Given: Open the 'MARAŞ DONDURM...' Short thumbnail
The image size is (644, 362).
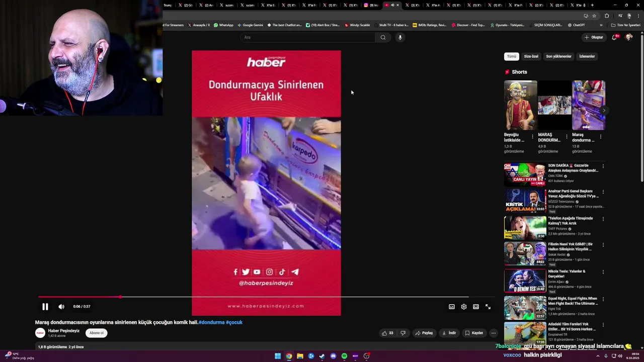Looking at the screenshot, I should pyautogui.click(x=554, y=105).
